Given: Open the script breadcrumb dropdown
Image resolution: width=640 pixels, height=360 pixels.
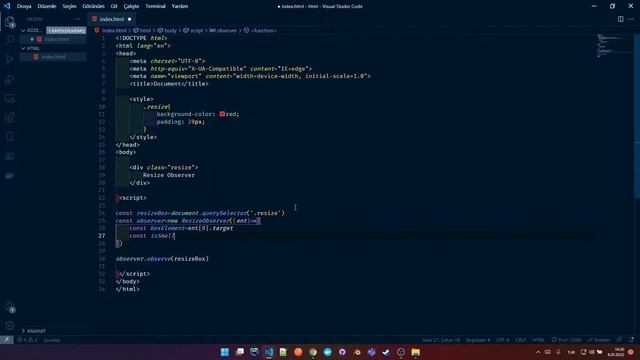Looking at the screenshot, I should pos(193,31).
